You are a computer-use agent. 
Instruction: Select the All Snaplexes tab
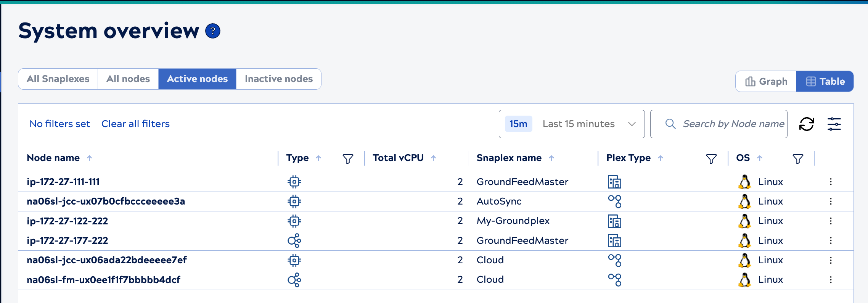tap(58, 79)
